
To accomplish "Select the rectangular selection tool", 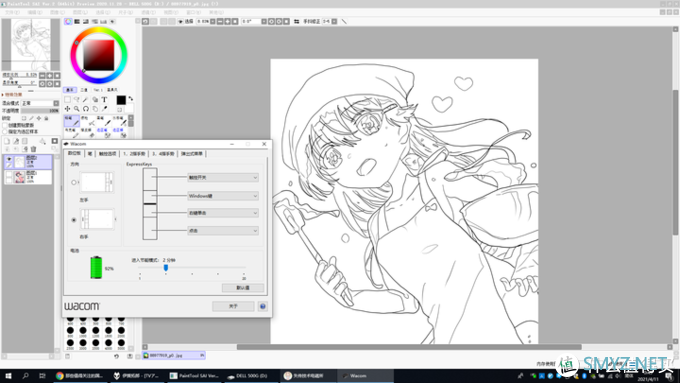I will [x=67, y=100].
